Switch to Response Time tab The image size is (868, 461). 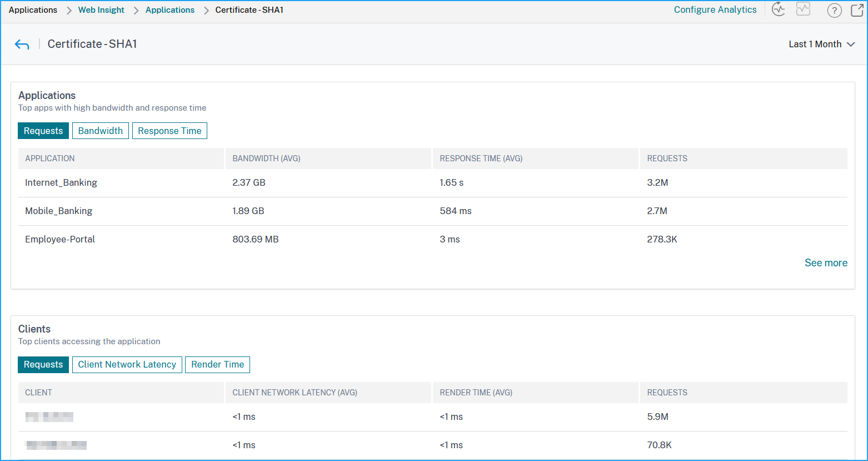click(169, 131)
